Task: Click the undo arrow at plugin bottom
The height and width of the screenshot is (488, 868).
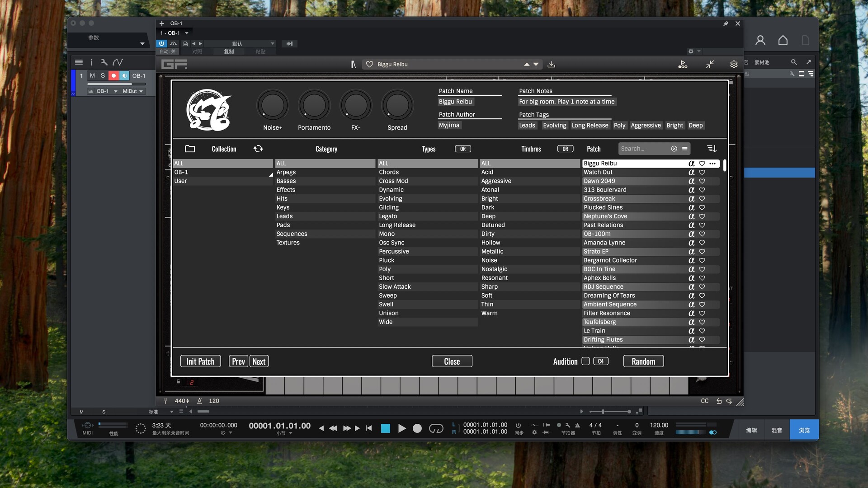Action: pyautogui.click(x=719, y=401)
